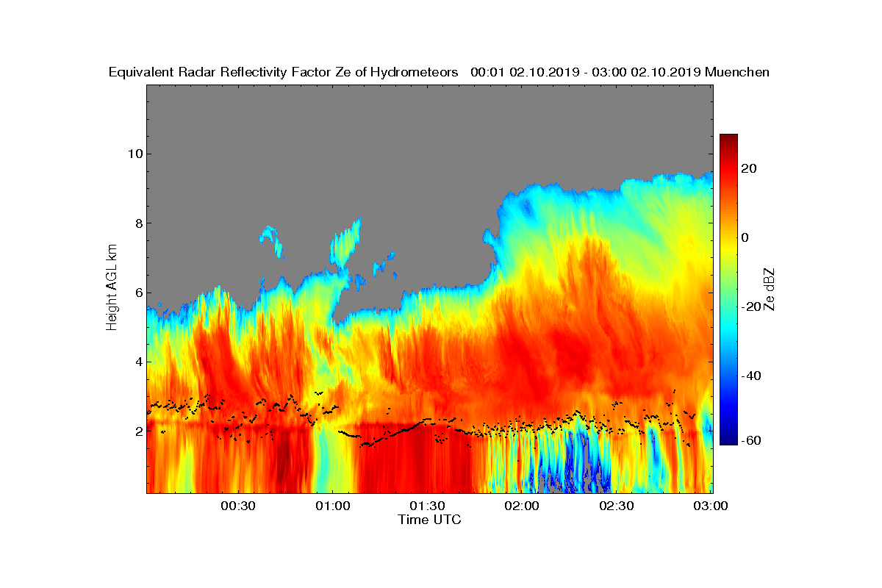Click the colorbar tick label '20'
This screenshot has width=882, height=588.
coord(750,168)
